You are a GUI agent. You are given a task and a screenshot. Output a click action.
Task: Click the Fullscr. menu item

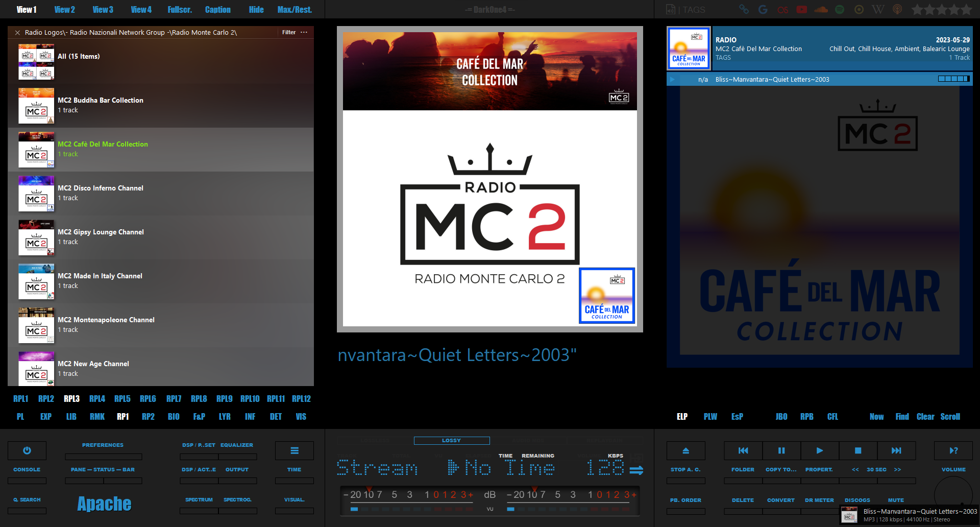pos(180,10)
